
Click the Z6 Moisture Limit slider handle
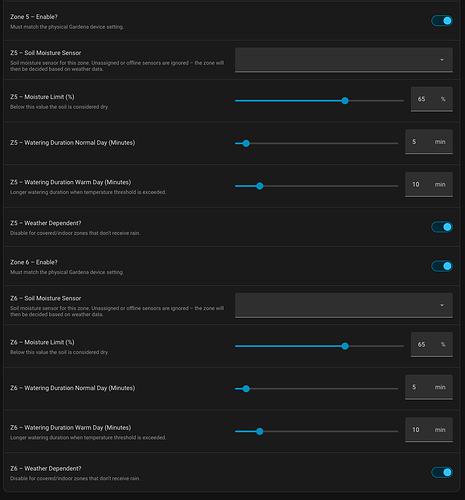coord(345,346)
